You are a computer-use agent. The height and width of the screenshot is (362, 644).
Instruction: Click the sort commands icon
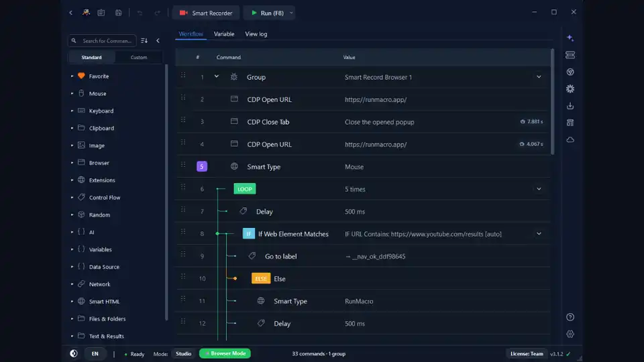click(144, 41)
